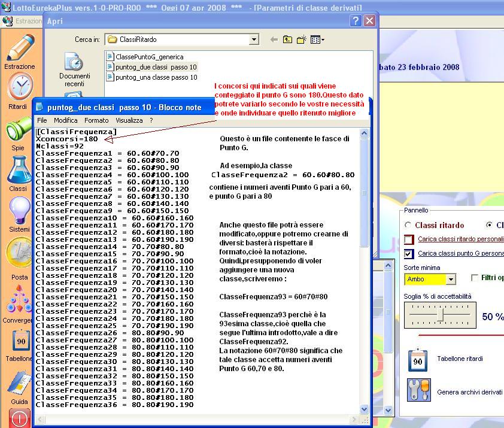Click the 50 % threshold value
504x428 pixels.
tap(493, 317)
